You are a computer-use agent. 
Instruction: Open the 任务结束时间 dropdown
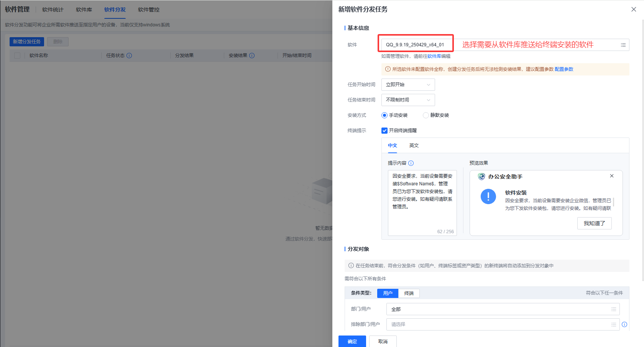(x=408, y=100)
